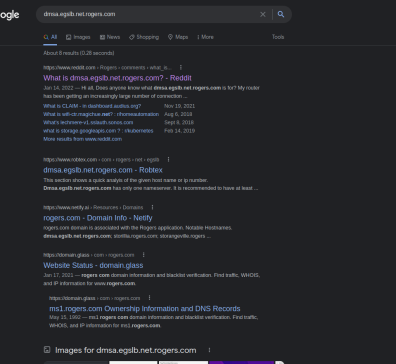The image size is (396, 364).
Task: Open three-dot menu for Website Status result
Action: click(x=143, y=255)
